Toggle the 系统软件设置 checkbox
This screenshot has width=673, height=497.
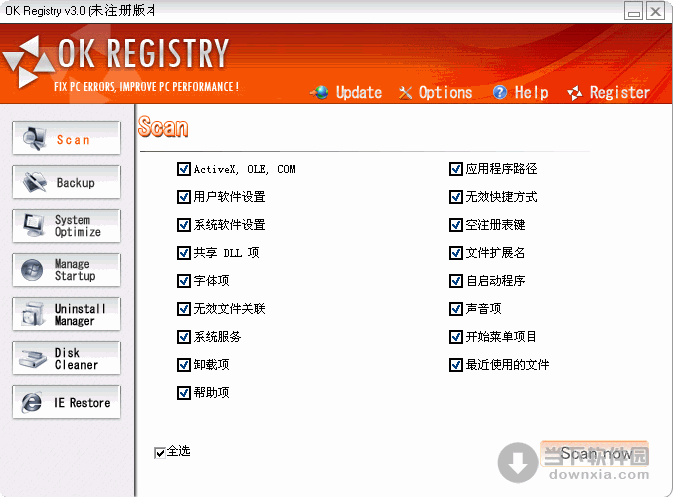click(184, 225)
